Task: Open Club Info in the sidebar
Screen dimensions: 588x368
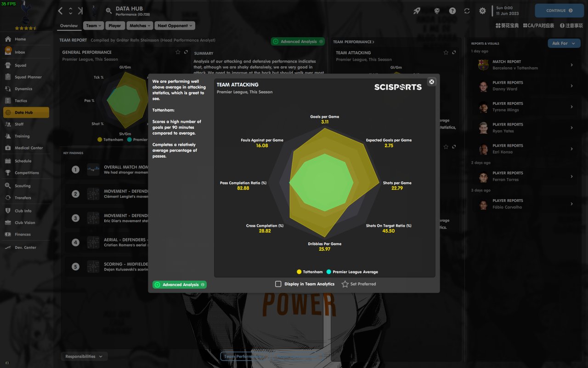Action: click(x=26, y=211)
